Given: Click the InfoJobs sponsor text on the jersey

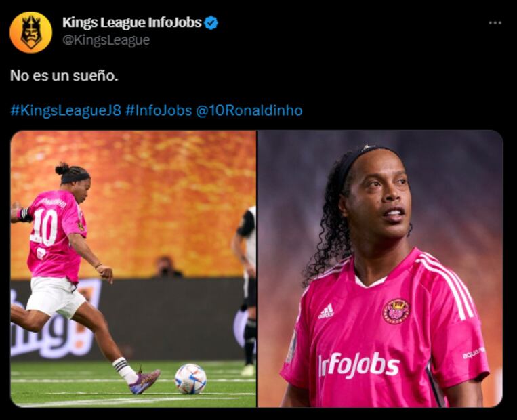Looking at the screenshot, I should (x=358, y=364).
